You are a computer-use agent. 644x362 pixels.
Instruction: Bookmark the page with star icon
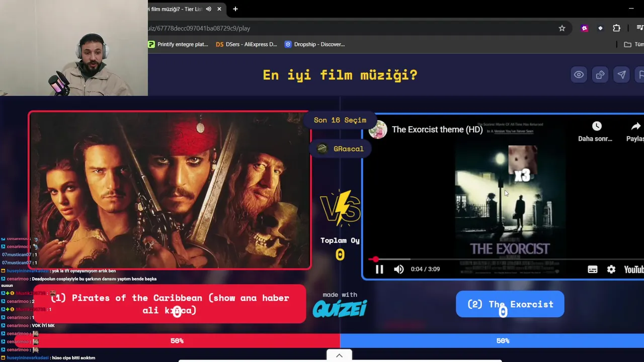562,28
